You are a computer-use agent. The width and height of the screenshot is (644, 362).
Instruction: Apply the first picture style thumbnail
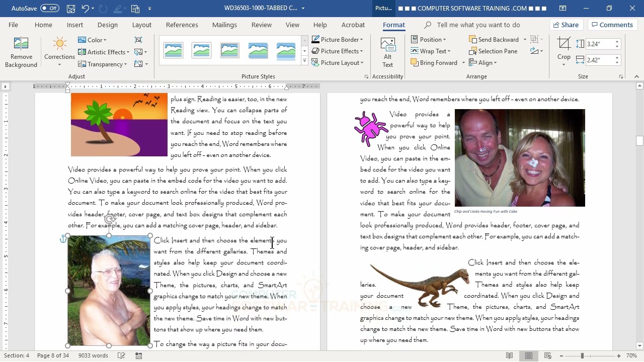(173, 50)
